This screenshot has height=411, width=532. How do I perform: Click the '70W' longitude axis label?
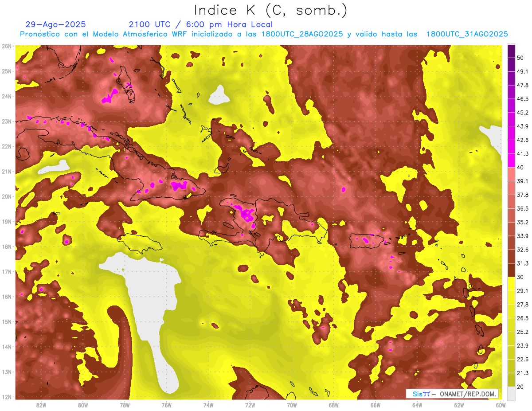[x=292, y=405]
